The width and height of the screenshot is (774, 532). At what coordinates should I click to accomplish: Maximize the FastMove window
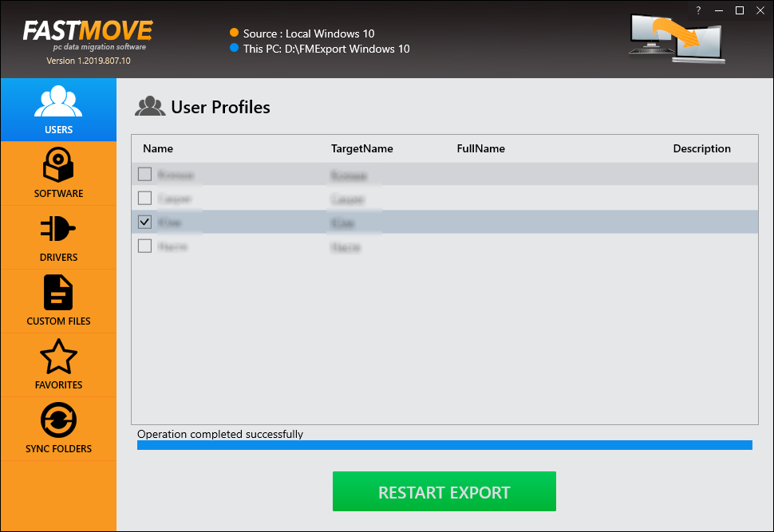pos(740,10)
